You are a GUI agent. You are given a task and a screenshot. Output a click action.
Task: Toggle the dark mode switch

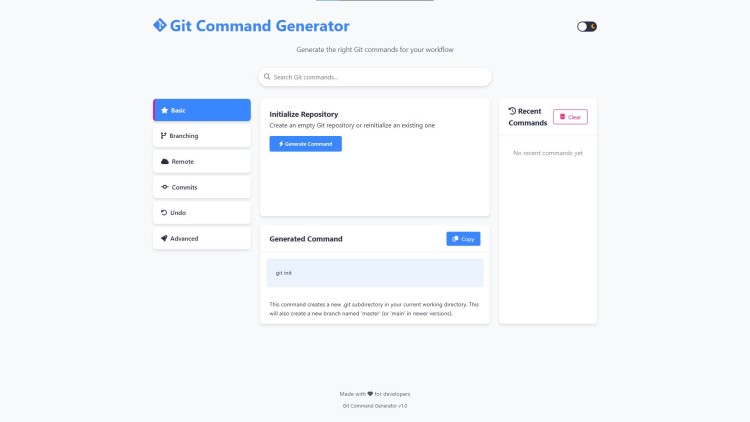586,27
